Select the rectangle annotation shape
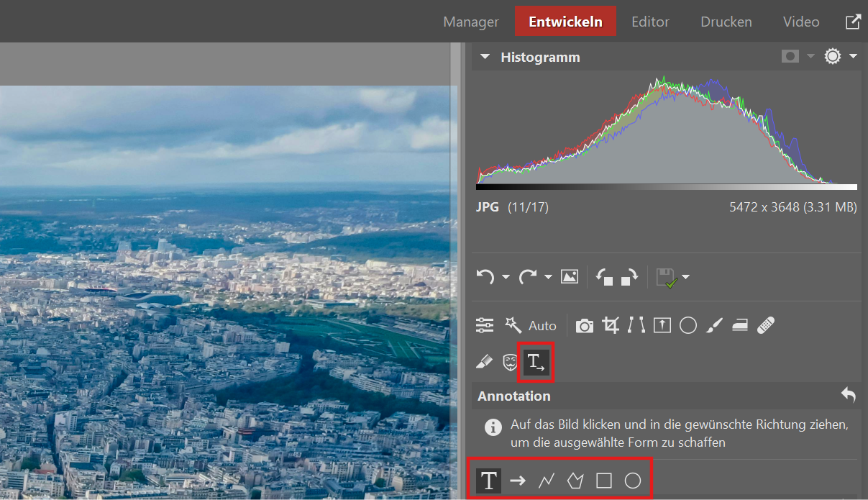This screenshot has height=500, width=868. [604, 481]
